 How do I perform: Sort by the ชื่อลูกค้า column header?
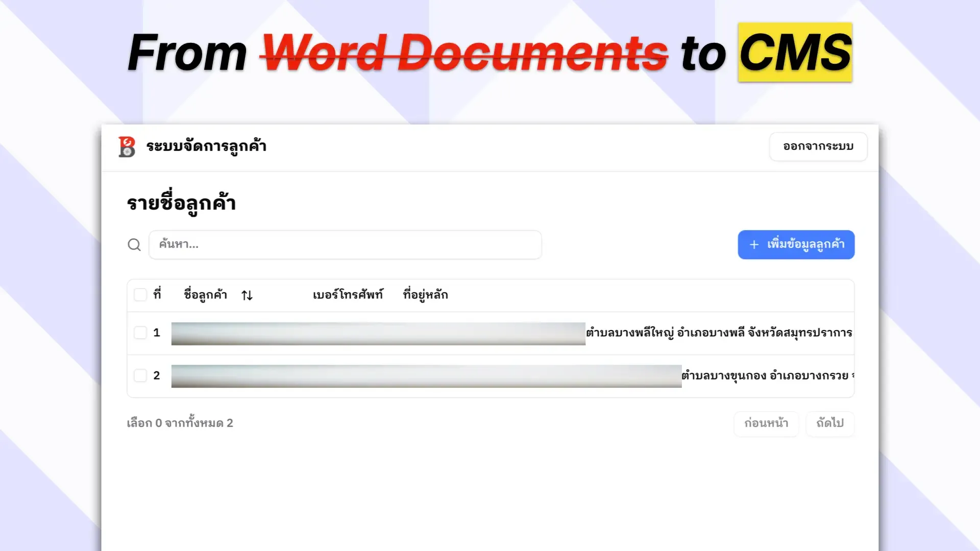point(205,295)
